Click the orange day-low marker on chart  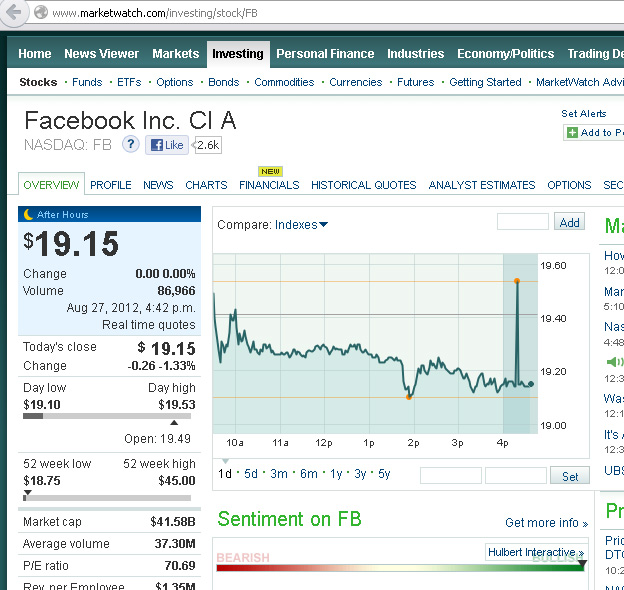409,397
